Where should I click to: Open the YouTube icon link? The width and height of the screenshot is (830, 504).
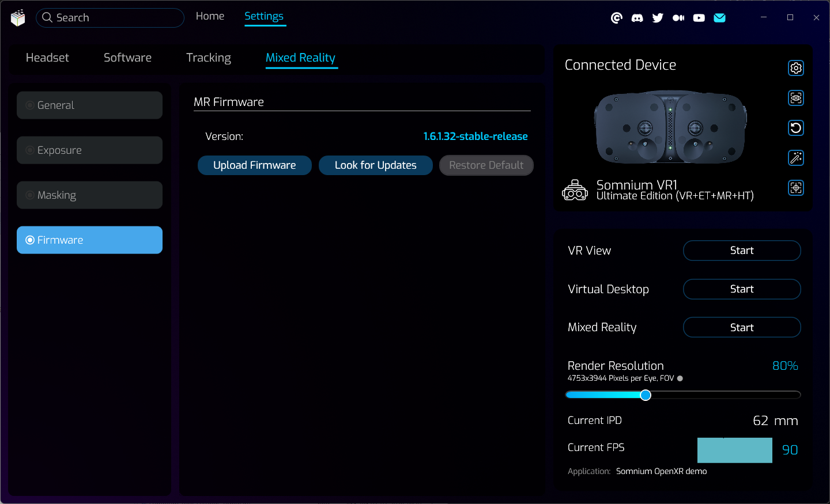coord(699,18)
